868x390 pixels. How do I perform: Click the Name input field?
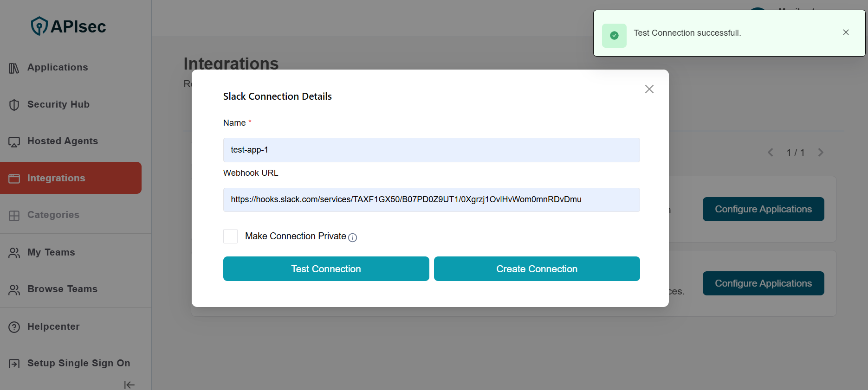coord(431,150)
